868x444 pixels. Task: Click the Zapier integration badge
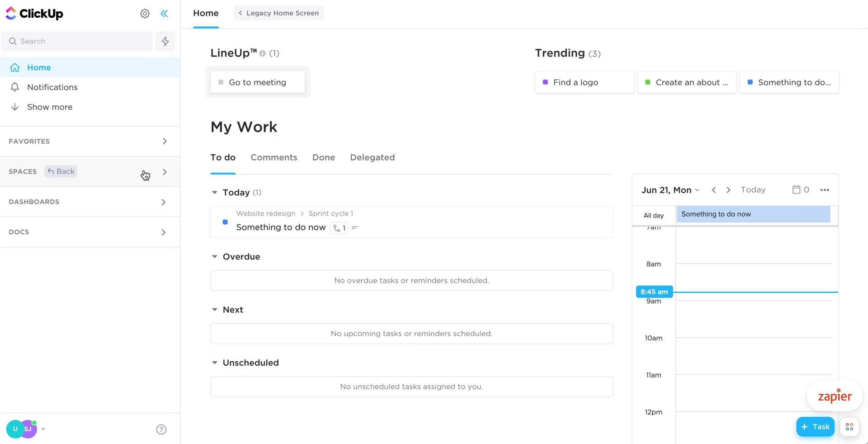(834, 396)
